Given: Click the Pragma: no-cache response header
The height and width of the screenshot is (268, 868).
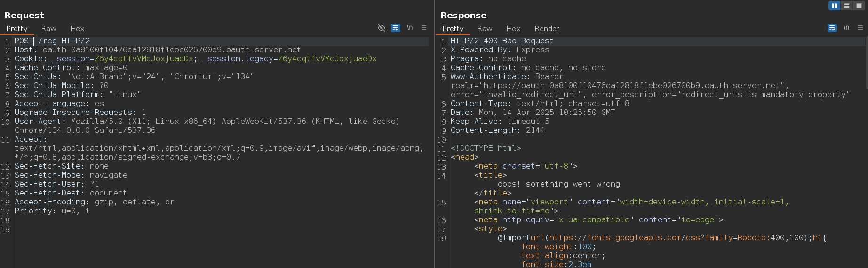Looking at the screenshot, I should pyautogui.click(x=488, y=59).
